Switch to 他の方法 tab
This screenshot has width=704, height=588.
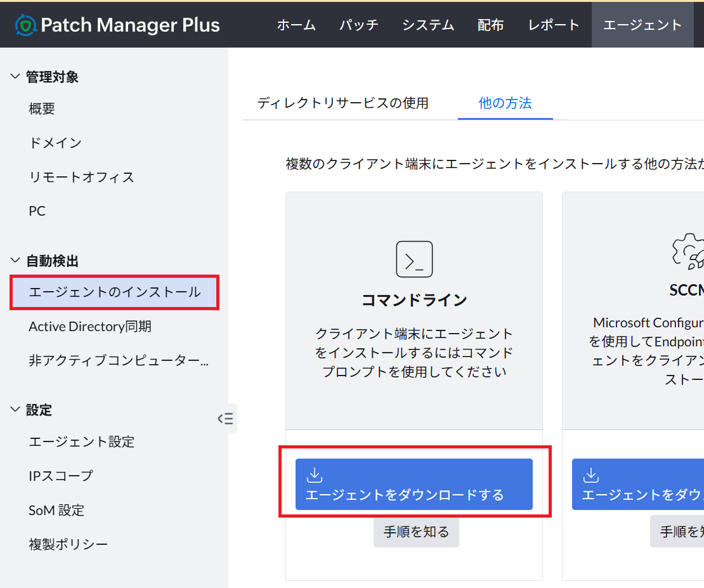505,103
